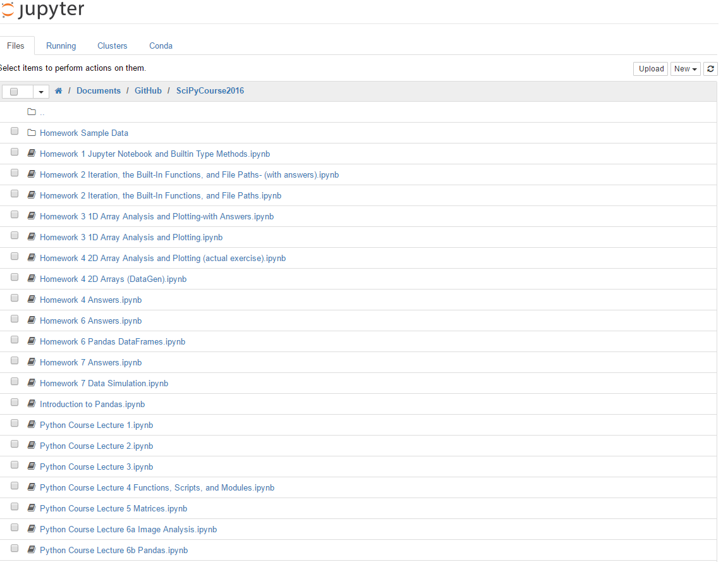This screenshot has height=562, width=728.
Task: Switch to the Files tab
Action: [x=15, y=46]
